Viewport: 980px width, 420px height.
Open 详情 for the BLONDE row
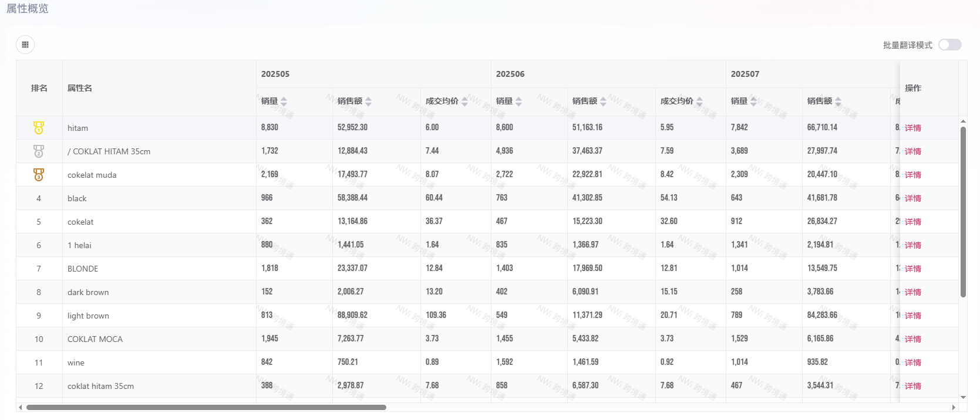click(x=912, y=269)
